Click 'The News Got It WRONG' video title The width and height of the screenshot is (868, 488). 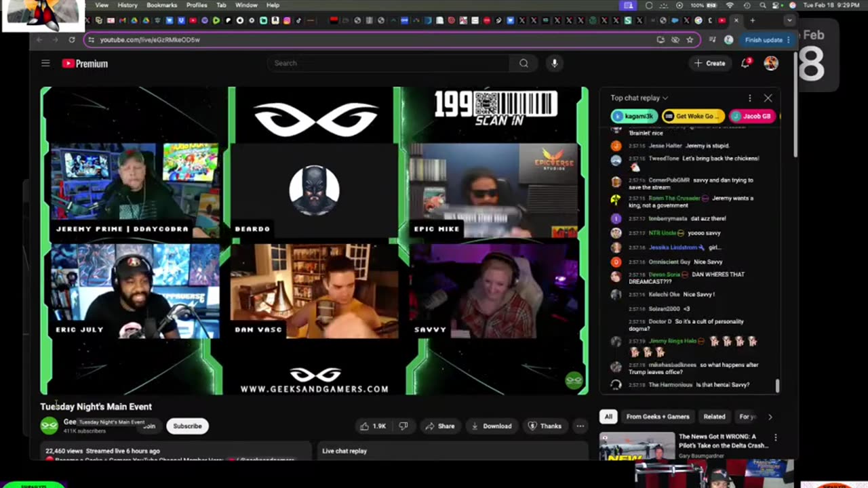tap(723, 441)
